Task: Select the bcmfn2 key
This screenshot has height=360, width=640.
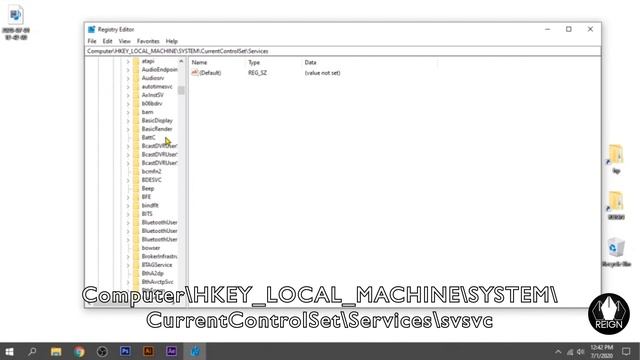Action: pyautogui.click(x=151, y=171)
